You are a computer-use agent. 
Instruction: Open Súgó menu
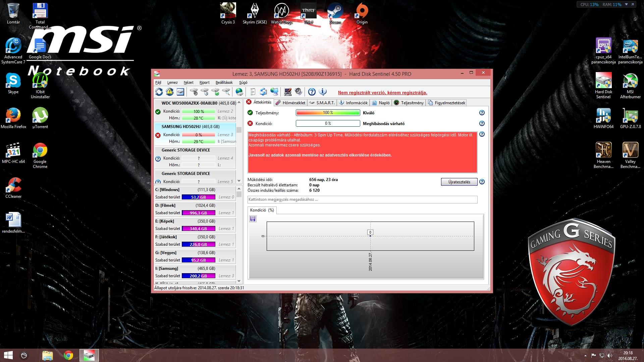tap(243, 82)
